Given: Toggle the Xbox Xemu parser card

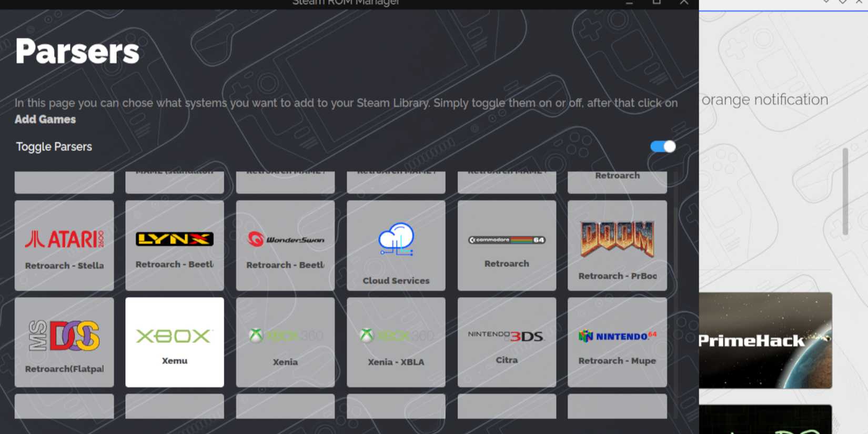Looking at the screenshot, I should [x=175, y=342].
